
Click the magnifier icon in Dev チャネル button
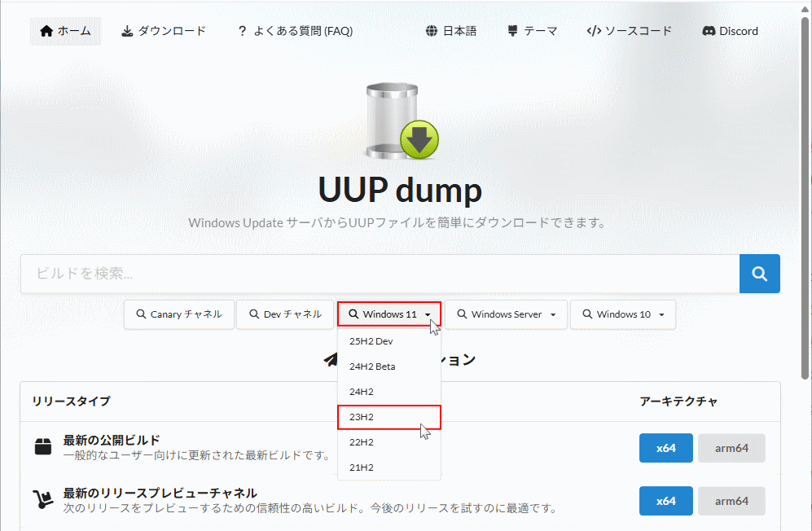pos(254,314)
